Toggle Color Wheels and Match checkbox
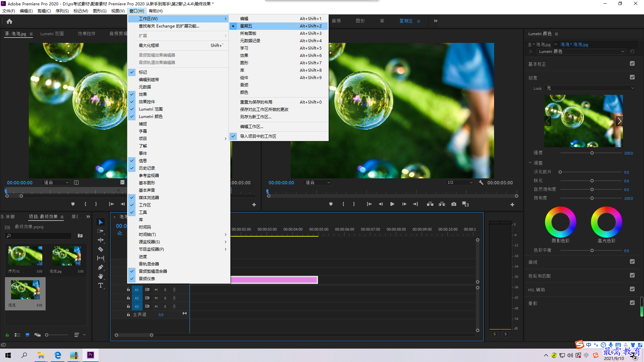Screen dimensions: 644x362 [632, 276]
